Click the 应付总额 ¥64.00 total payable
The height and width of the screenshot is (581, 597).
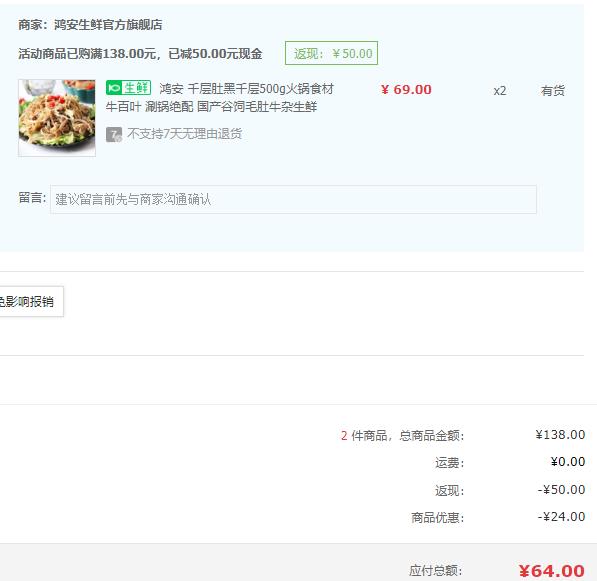pyautogui.click(x=551, y=571)
